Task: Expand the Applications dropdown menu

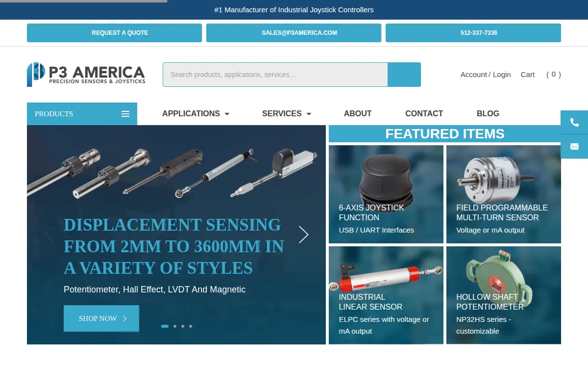Action: pos(196,113)
